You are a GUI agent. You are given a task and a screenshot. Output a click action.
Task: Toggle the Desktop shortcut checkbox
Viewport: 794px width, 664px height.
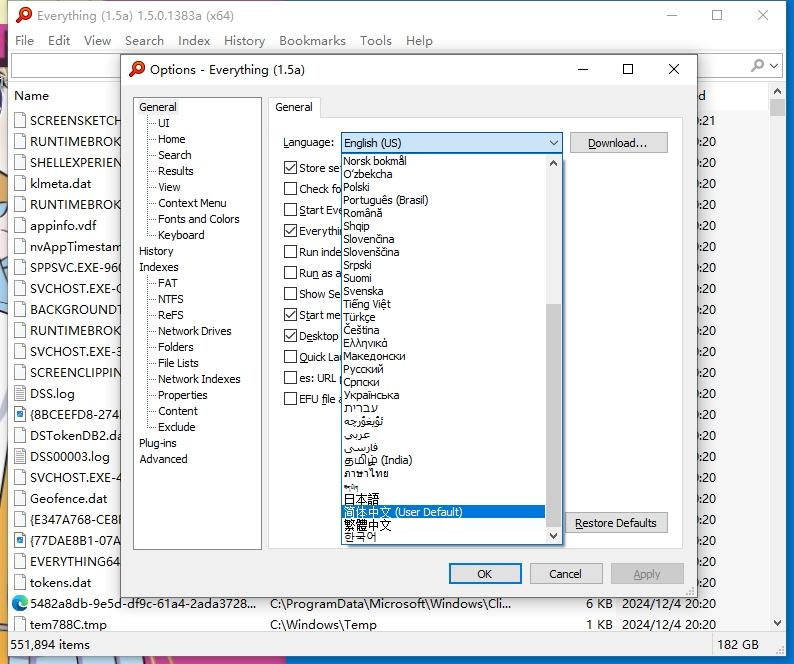pos(290,336)
